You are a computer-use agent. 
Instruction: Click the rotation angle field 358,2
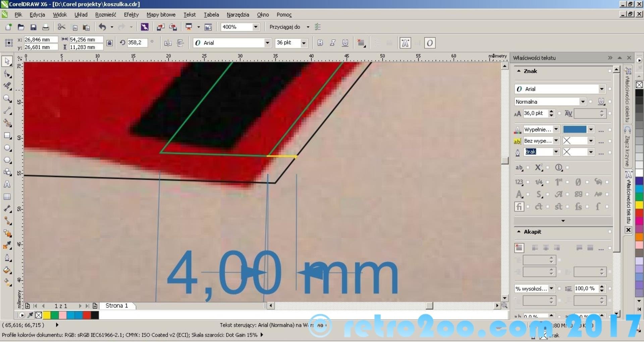[137, 43]
